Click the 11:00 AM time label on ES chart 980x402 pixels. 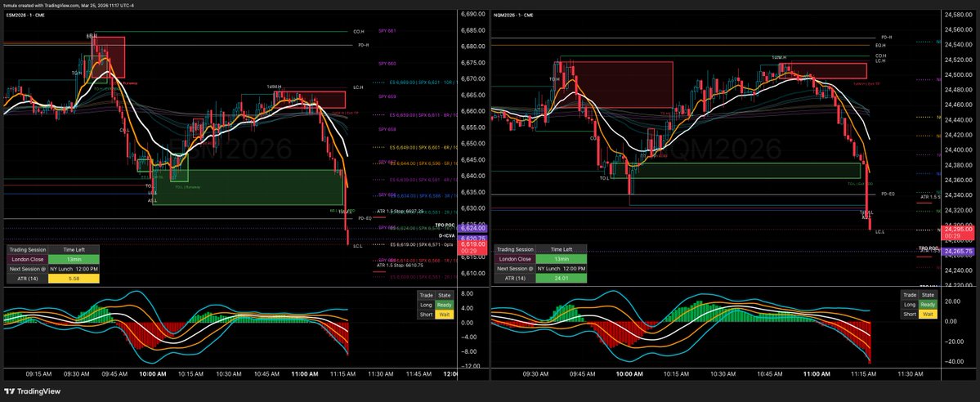coord(304,374)
